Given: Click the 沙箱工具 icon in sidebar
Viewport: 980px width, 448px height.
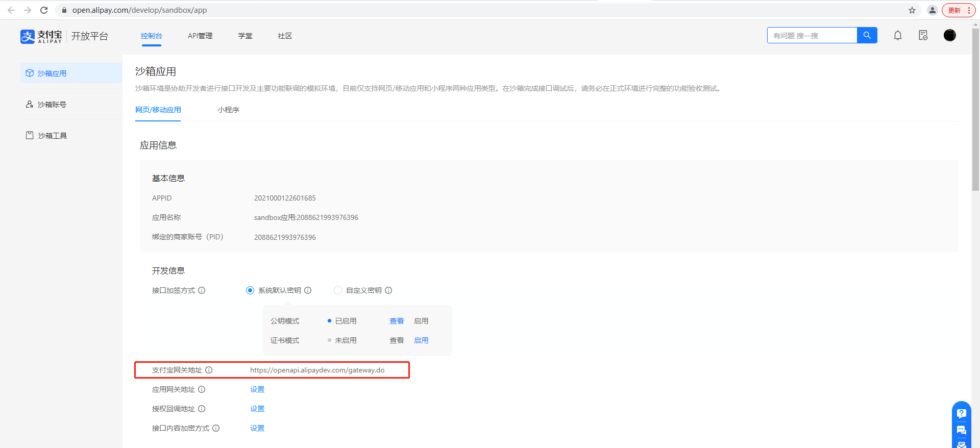Looking at the screenshot, I should click(30, 135).
